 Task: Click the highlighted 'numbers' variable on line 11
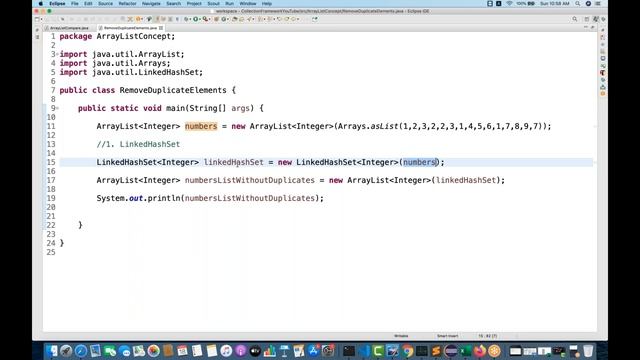(x=201, y=126)
